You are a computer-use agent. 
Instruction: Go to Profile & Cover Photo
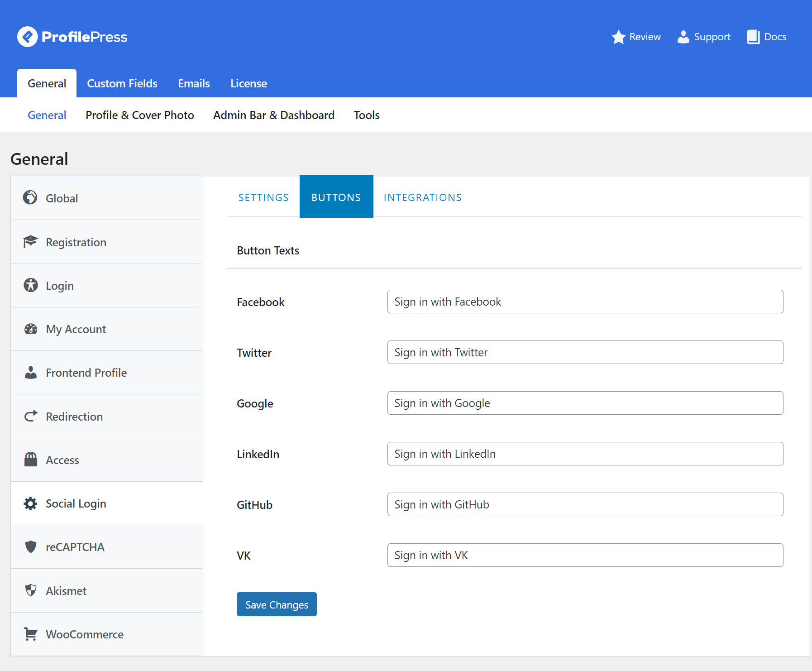tap(139, 115)
